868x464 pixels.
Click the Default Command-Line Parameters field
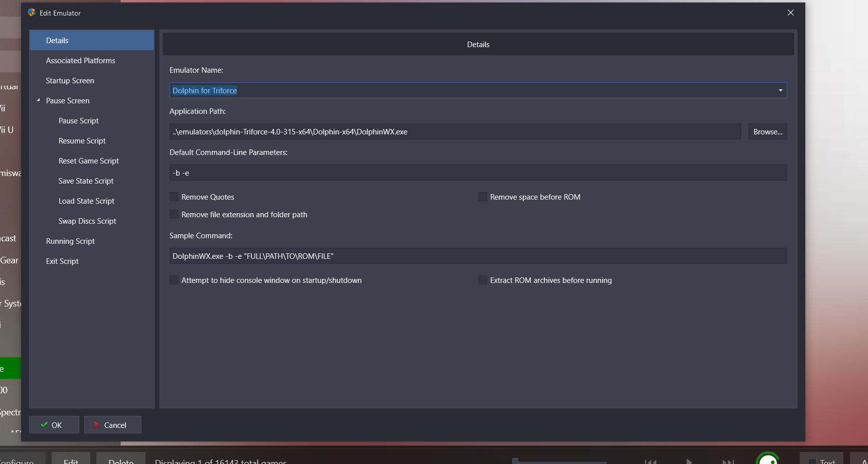[478, 173]
